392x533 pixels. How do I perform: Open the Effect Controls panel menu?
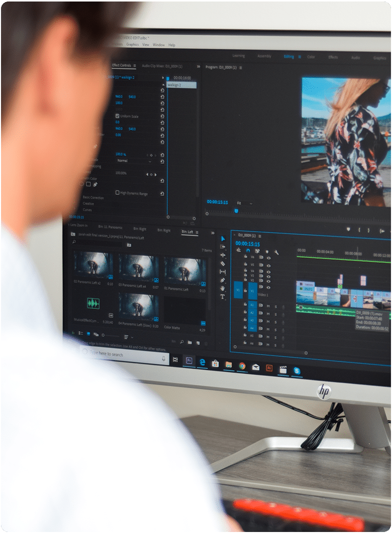[135, 66]
